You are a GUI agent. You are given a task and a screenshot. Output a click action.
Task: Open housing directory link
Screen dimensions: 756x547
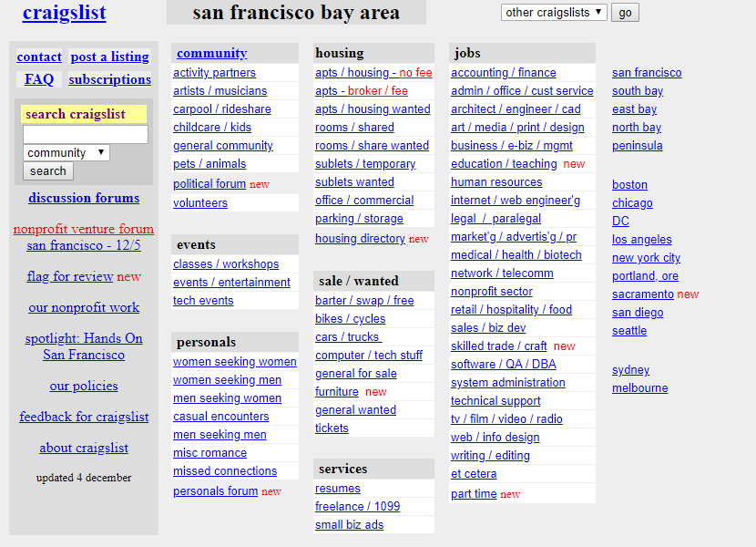[x=360, y=239]
